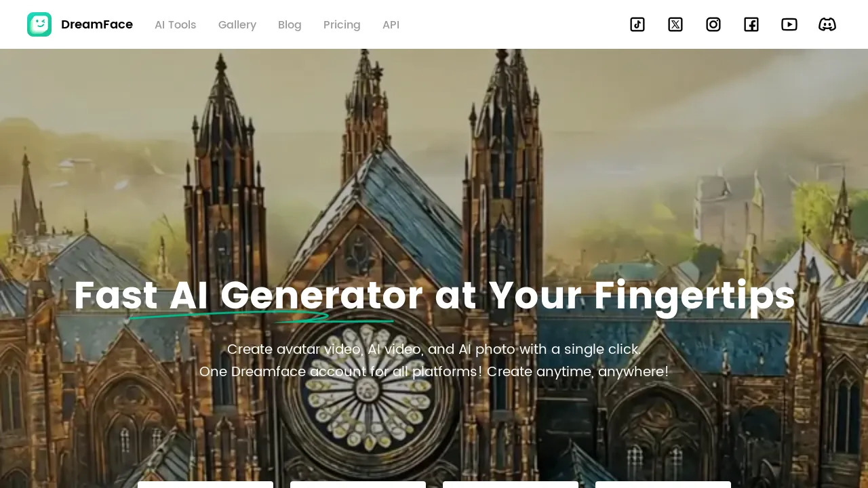Select the leftmost white card at the bottom
The width and height of the screenshot is (868, 488).
[x=205, y=485]
